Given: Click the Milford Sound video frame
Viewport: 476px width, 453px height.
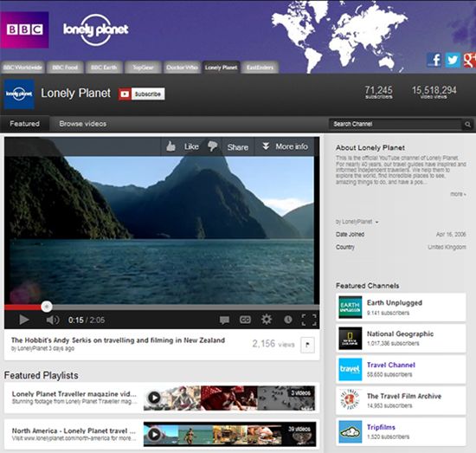Looking at the screenshot, I should coord(162,230).
